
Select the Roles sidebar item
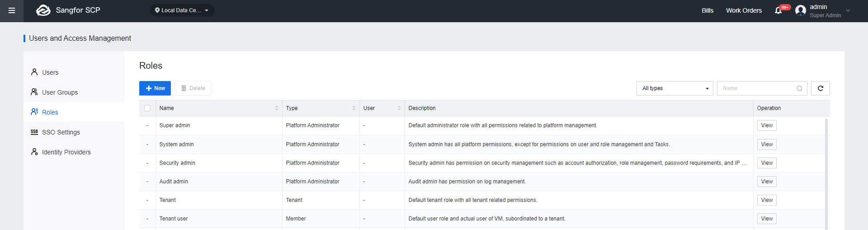74,112
